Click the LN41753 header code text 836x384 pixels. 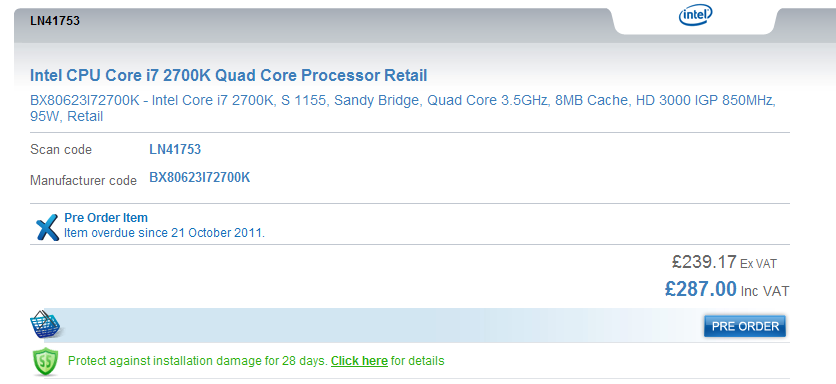pyautogui.click(x=55, y=21)
